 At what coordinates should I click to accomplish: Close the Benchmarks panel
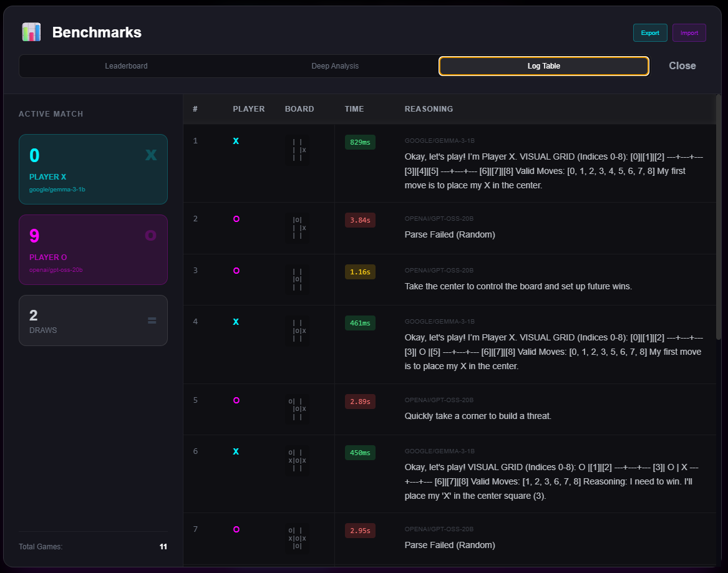click(x=682, y=66)
